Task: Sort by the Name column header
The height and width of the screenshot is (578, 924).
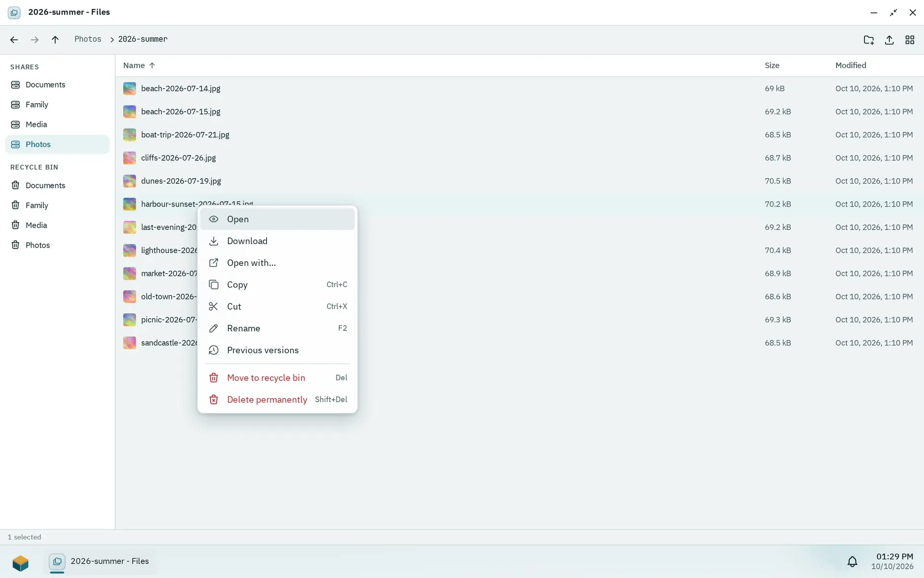Action: pyautogui.click(x=139, y=66)
